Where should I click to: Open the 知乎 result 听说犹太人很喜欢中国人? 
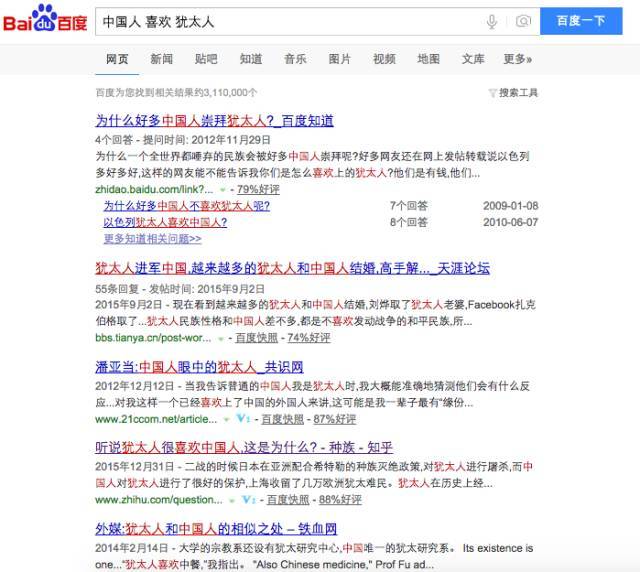244,447
